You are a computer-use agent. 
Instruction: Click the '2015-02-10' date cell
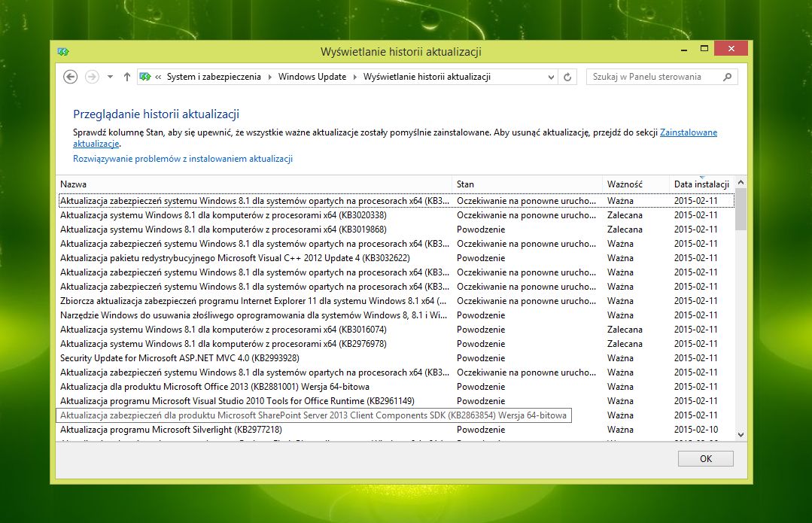tap(695, 429)
